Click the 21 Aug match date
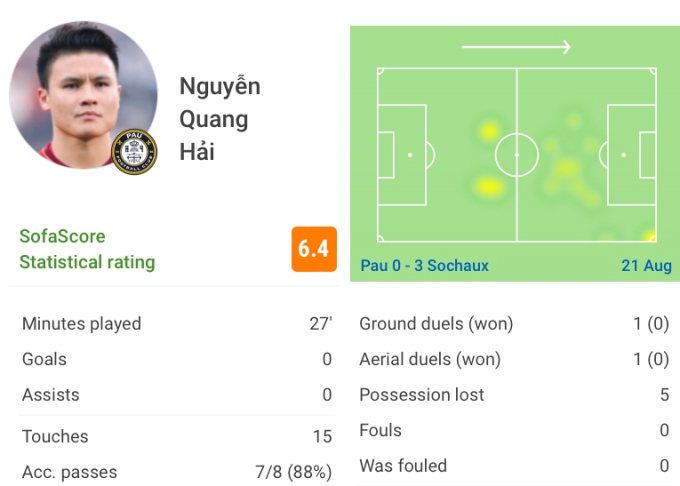 tap(646, 265)
